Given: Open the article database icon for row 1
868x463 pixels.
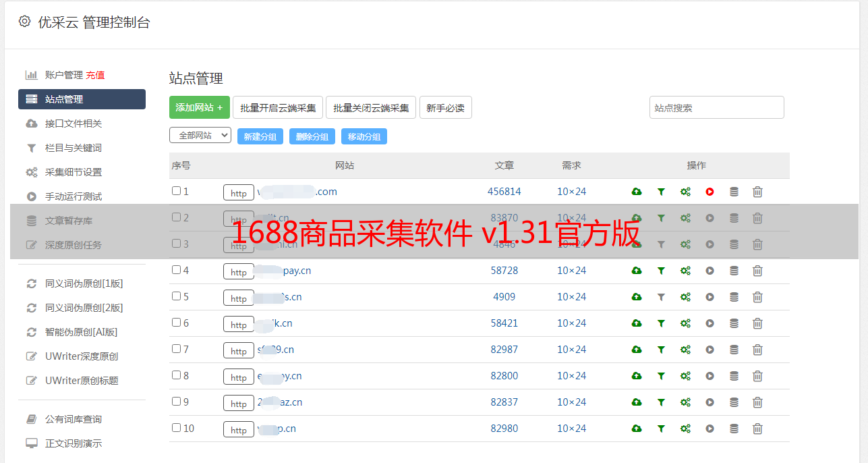Looking at the screenshot, I should pyautogui.click(x=734, y=192).
